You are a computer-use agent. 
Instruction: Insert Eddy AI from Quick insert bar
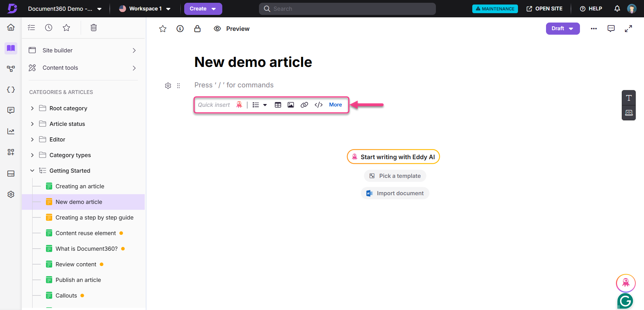[239, 105]
